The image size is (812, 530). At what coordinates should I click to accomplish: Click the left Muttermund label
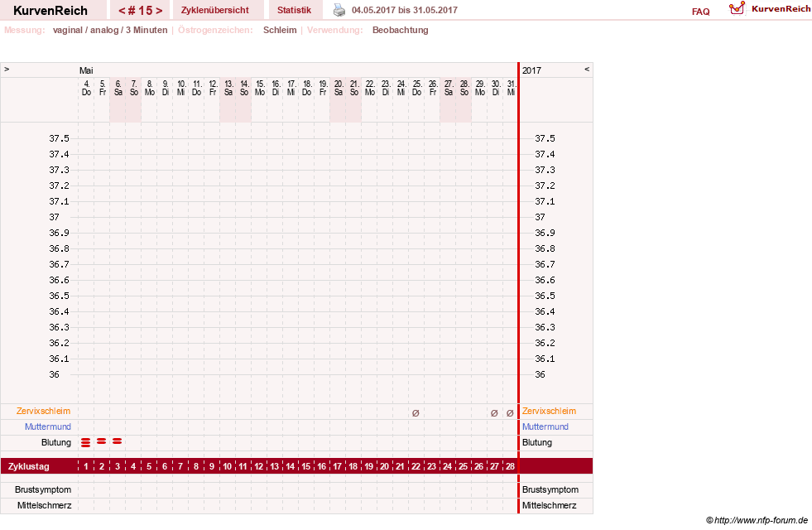click(48, 426)
